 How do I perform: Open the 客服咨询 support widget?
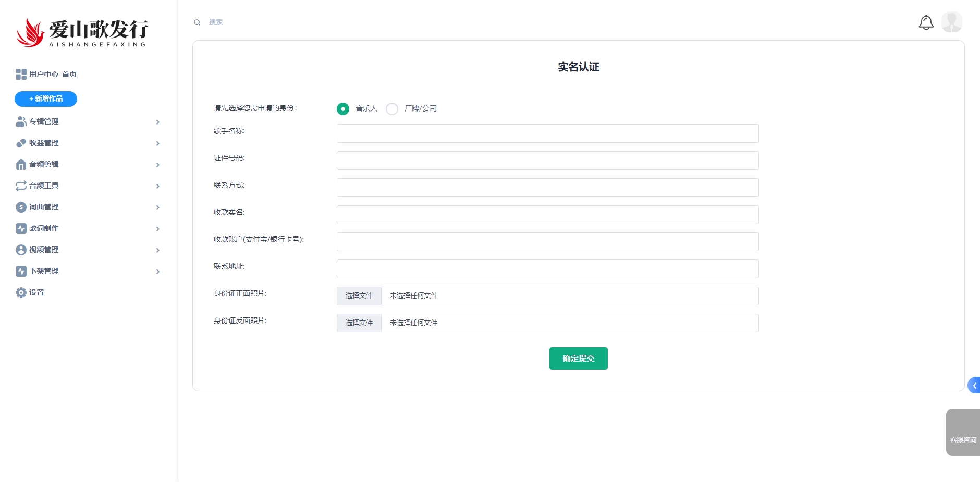click(x=963, y=432)
